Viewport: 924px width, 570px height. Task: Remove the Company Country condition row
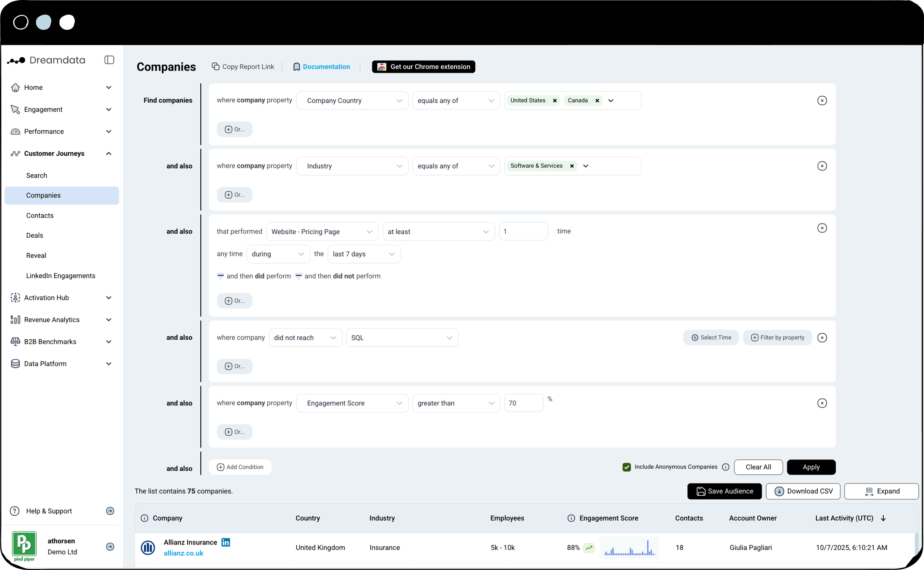coord(822,101)
